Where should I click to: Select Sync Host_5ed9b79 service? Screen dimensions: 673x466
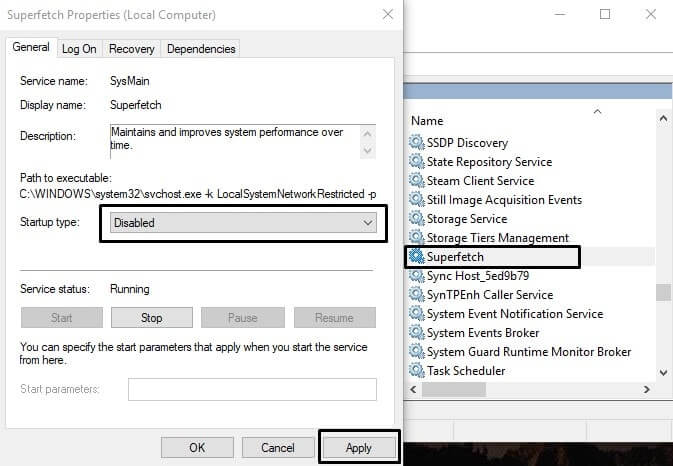[478, 275]
